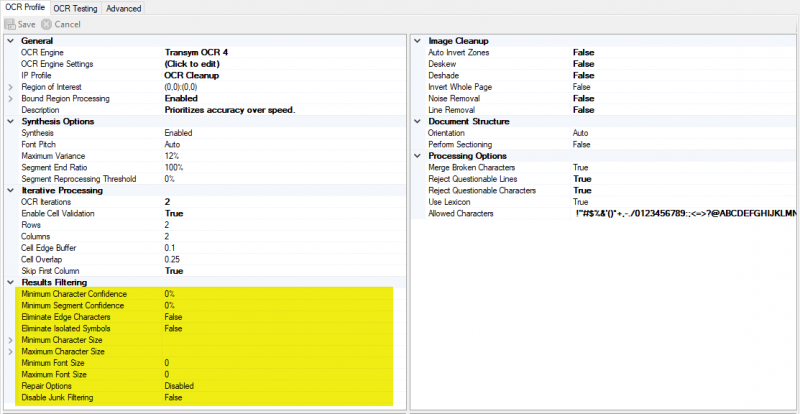The width and height of the screenshot is (800, 414).
Task: Expand the Minimum Character Size row
Action: coord(10,340)
